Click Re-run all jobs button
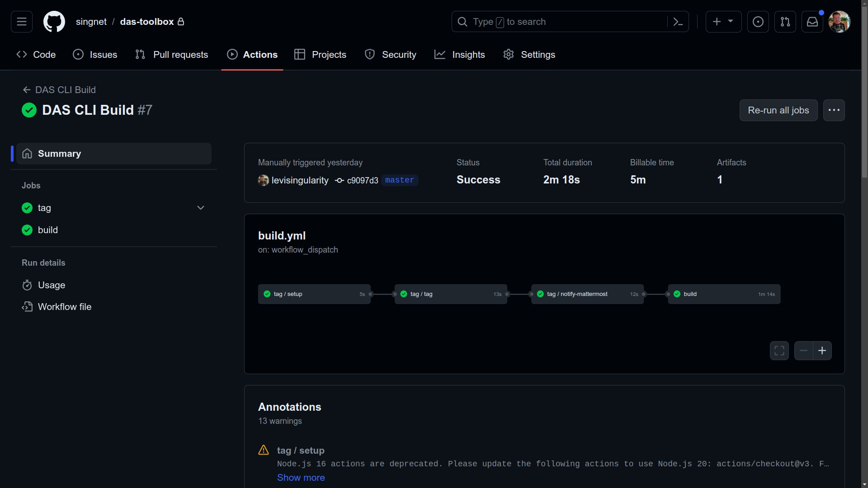This screenshot has width=868, height=488. tap(778, 110)
